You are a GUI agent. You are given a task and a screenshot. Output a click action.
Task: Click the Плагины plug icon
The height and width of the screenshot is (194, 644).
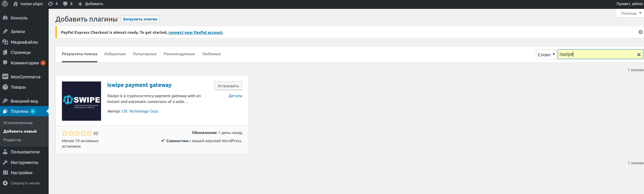point(5,111)
